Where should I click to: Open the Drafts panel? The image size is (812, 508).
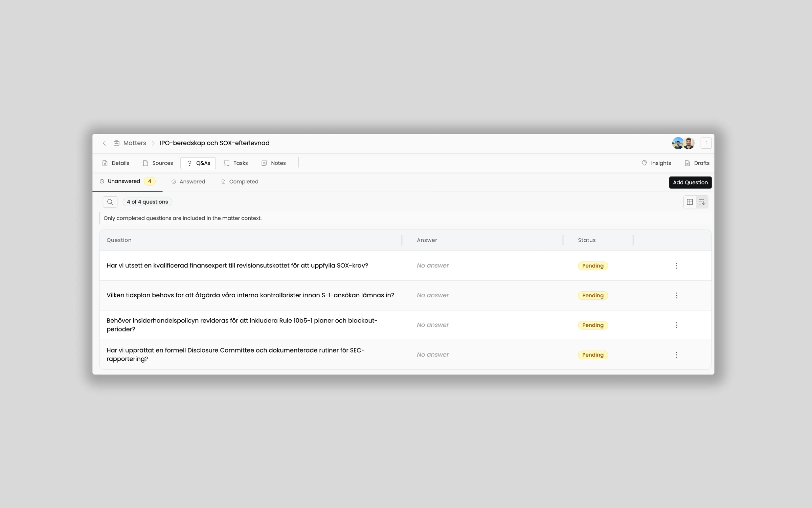click(697, 163)
